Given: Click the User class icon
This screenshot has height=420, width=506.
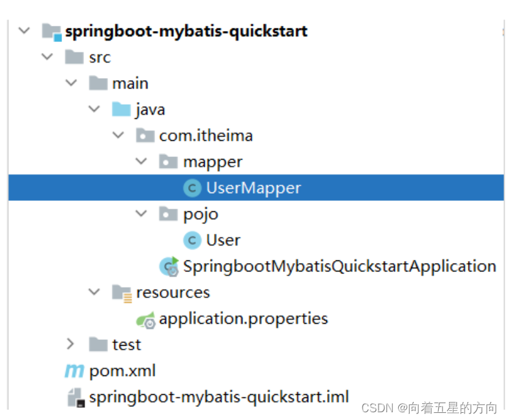Looking at the screenshot, I should point(193,240).
